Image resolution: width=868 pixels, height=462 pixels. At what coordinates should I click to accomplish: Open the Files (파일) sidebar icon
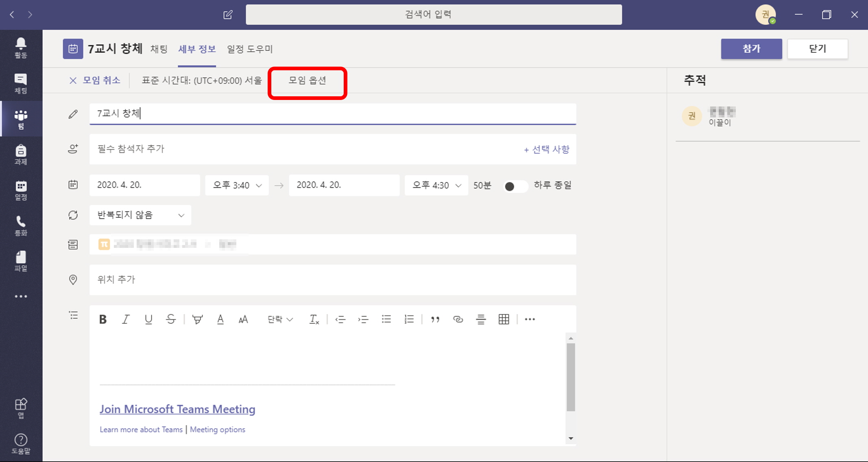click(21, 261)
